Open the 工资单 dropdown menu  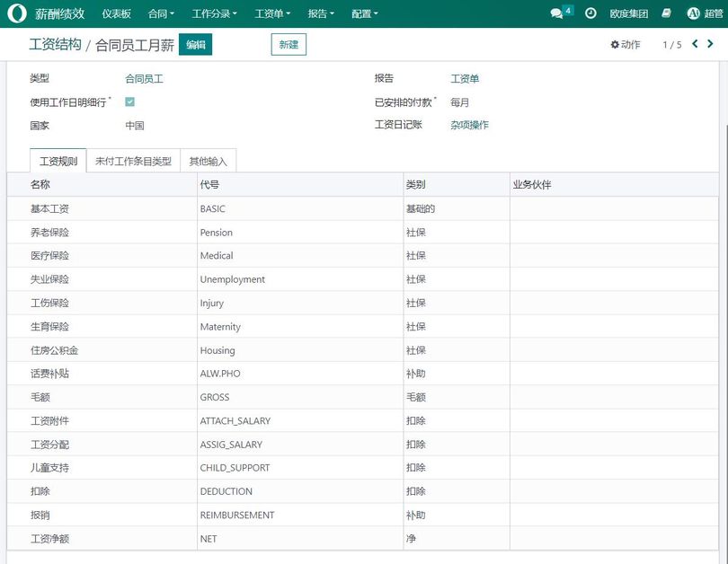coord(270,13)
